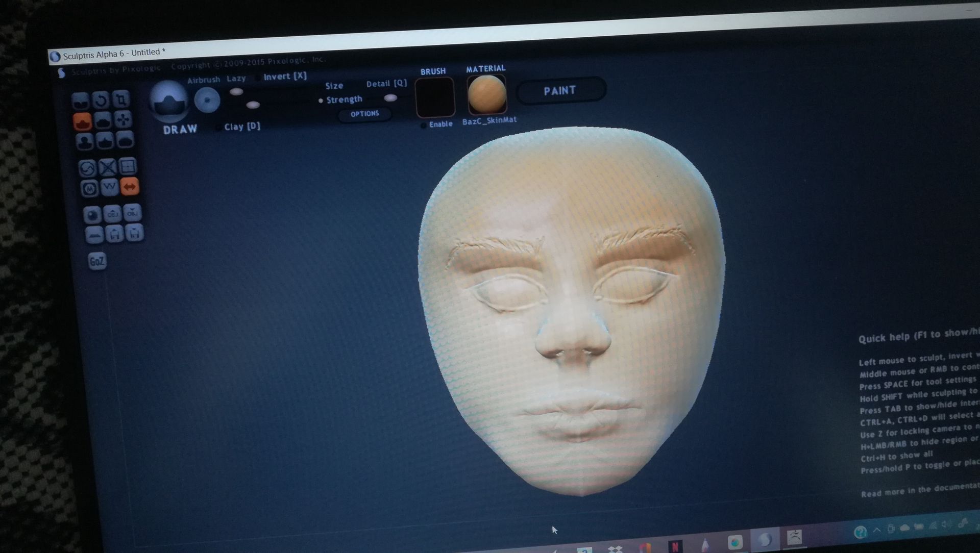The image size is (980, 553).
Task: Click the Sculptris Alpha 6 title bar
Action: [x=114, y=53]
